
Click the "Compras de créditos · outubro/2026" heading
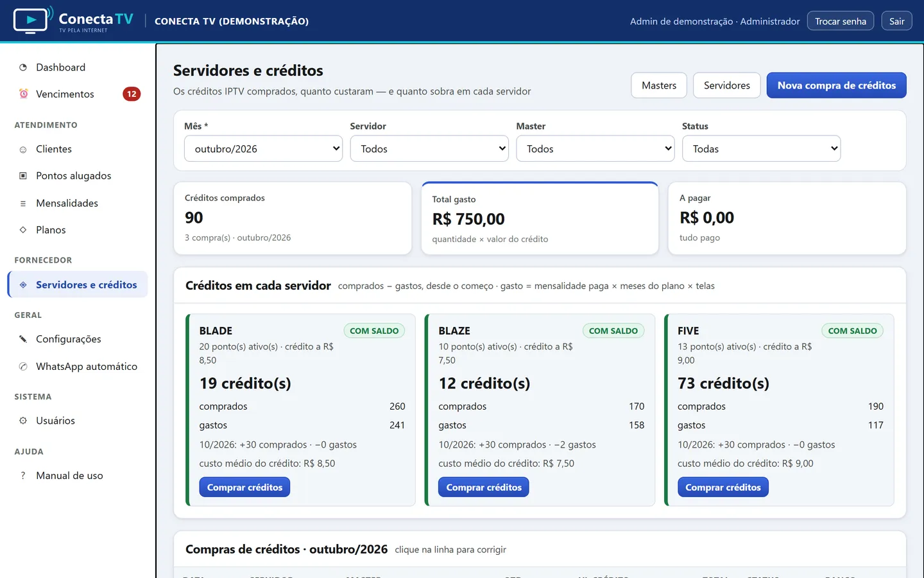286,549
